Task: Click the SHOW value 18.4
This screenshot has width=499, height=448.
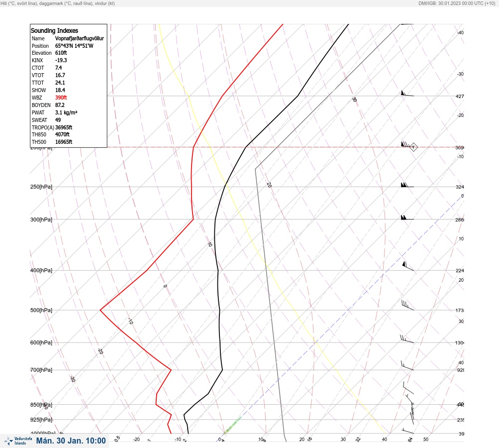Action: tap(60, 90)
